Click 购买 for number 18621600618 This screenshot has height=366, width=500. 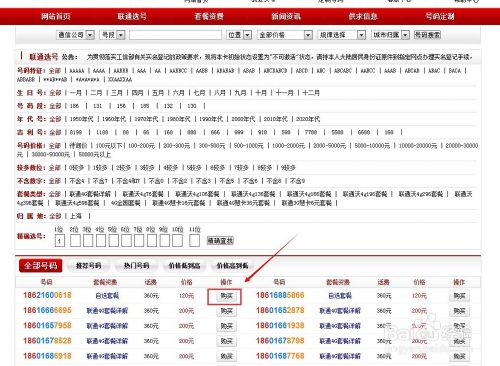click(x=227, y=296)
